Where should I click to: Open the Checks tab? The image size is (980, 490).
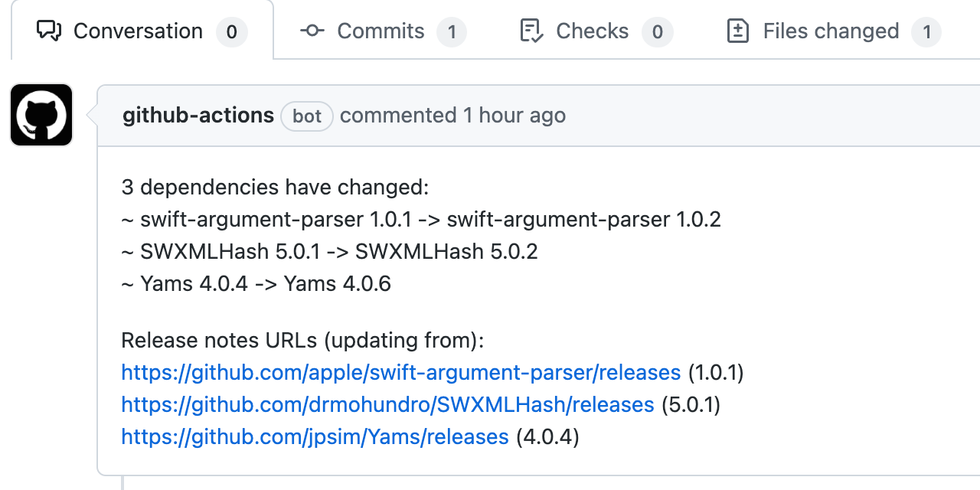click(593, 31)
